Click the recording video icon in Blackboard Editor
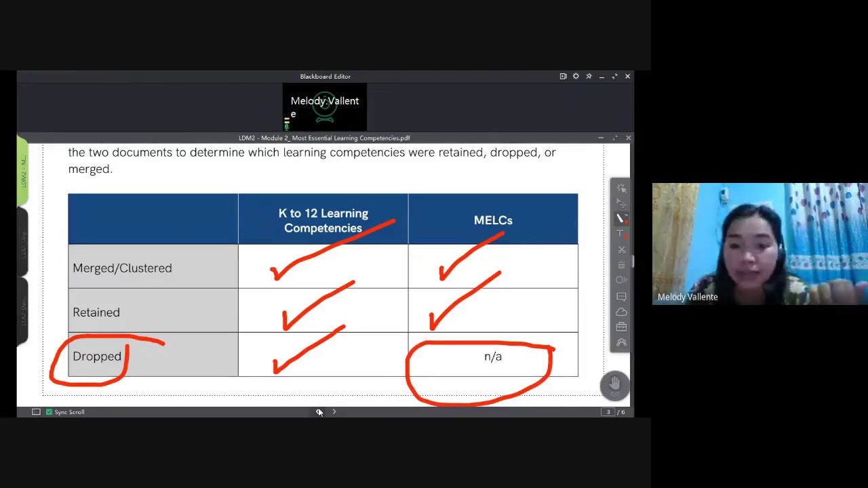 pos(563,77)
